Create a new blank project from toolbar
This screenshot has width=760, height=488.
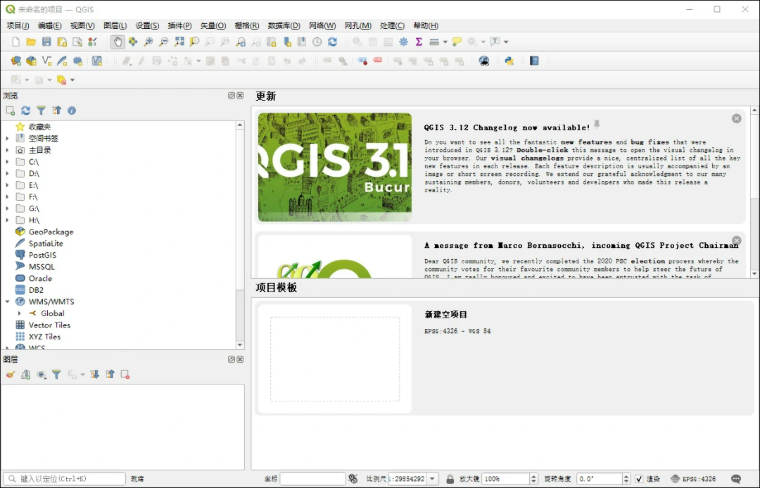(x=16, y=42)
